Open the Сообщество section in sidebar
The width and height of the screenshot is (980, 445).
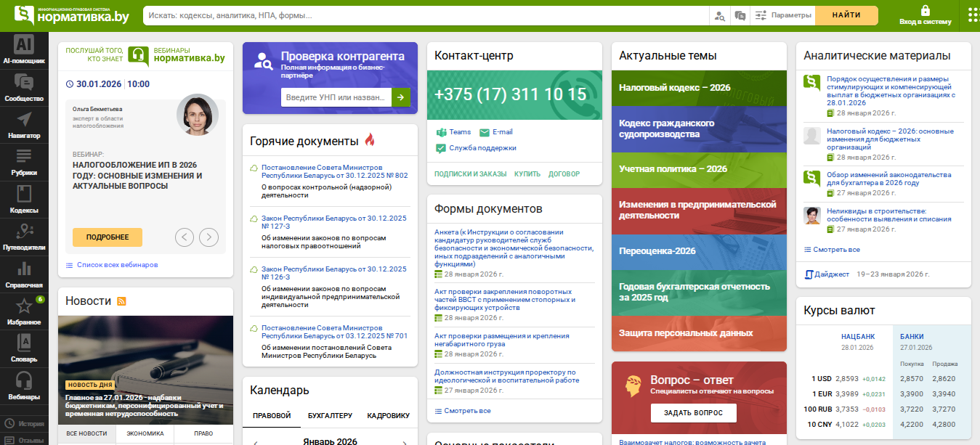click(x=24, y=87)
